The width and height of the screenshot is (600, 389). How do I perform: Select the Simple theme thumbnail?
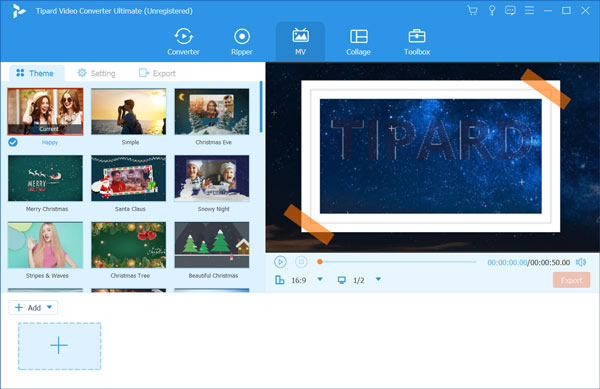129,111
